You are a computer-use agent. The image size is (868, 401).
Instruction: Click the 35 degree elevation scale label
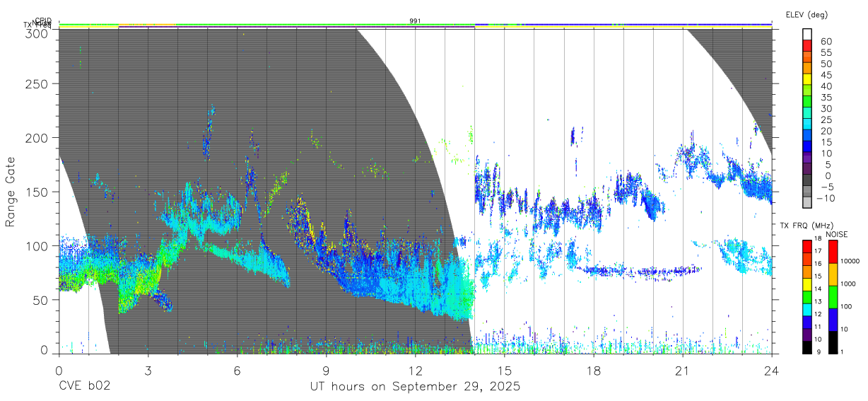click(826, 98)
